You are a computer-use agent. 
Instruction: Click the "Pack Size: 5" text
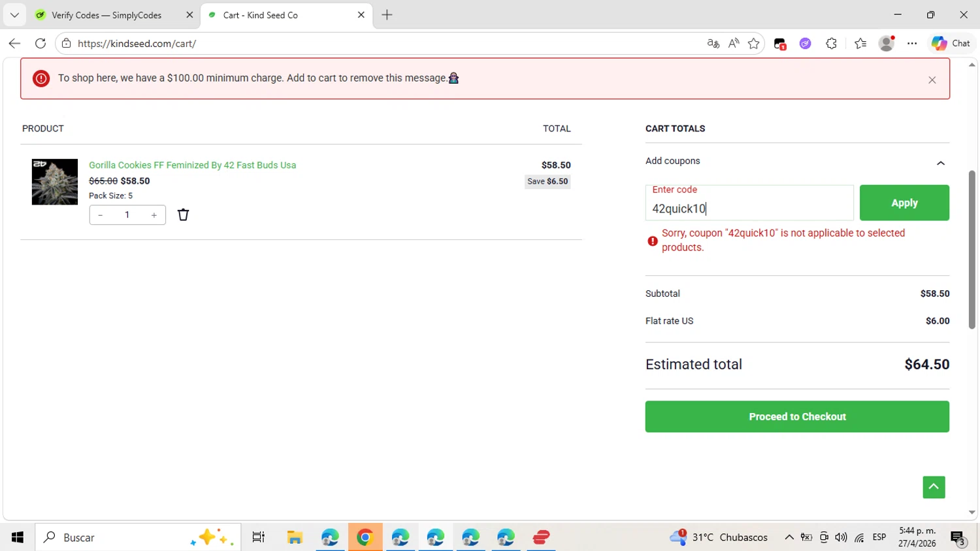[111, 195]
